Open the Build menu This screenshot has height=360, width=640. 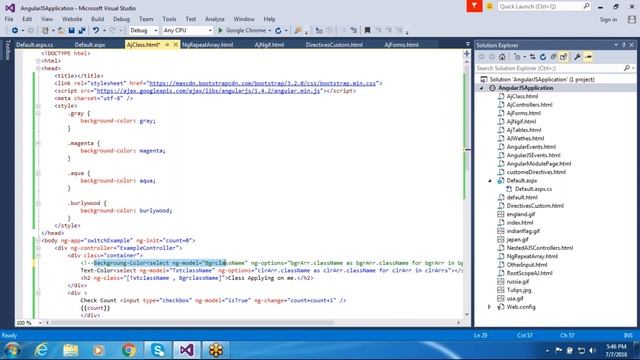(98, 19)
